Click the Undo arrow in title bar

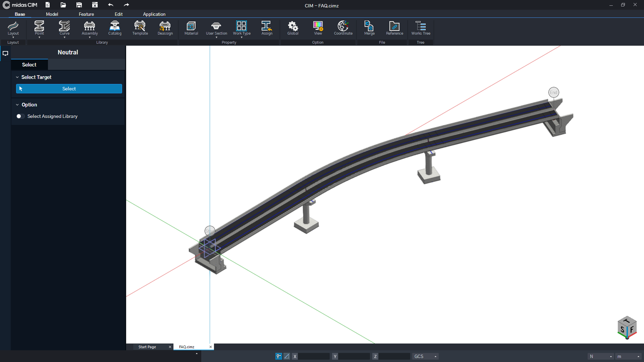[111, 5]
